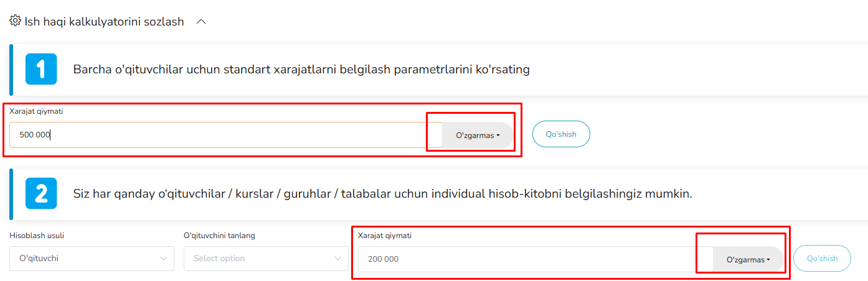
Task: Focus the expense field containing 500 000
Action: pyautogui.click(x=224, y=135)
